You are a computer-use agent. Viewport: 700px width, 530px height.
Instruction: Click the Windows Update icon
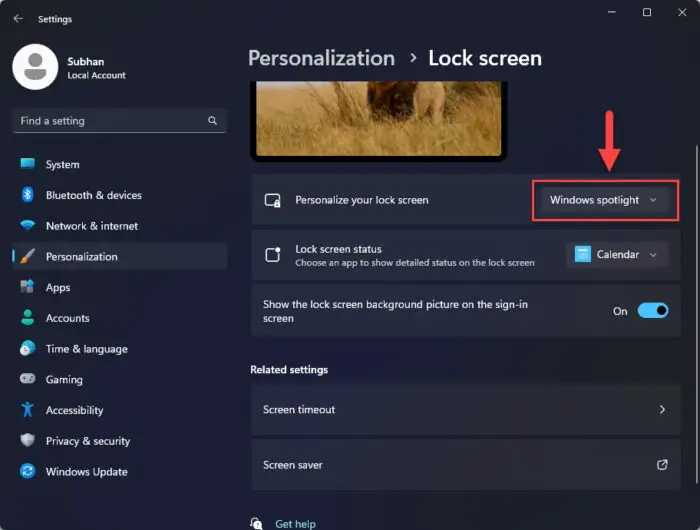tap(27, 472)
